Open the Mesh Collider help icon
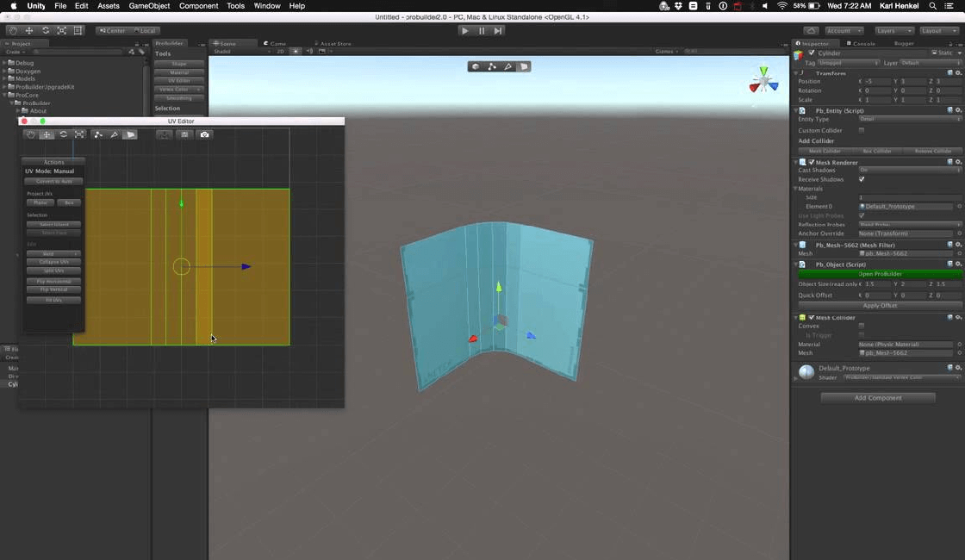The image size is (965, 560). pos(950,317)
